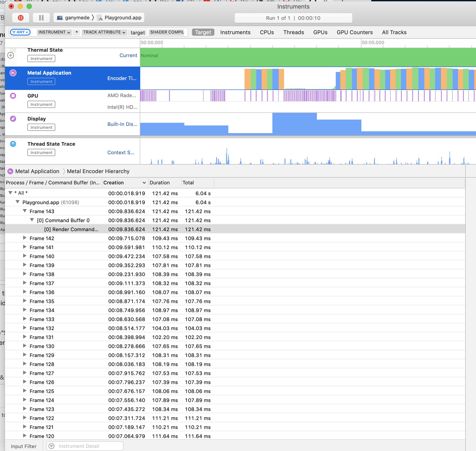
Task: Collapse the Frame 143 tree item
Action: (x=25, y=211)
